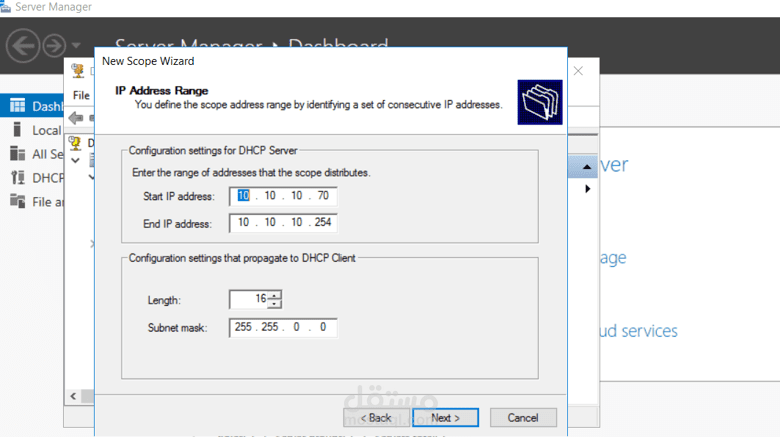Image resolution: width=783 pixels, height=437 pixels.
Task: Go back with Server Manager back arrow
Action: 22,45
